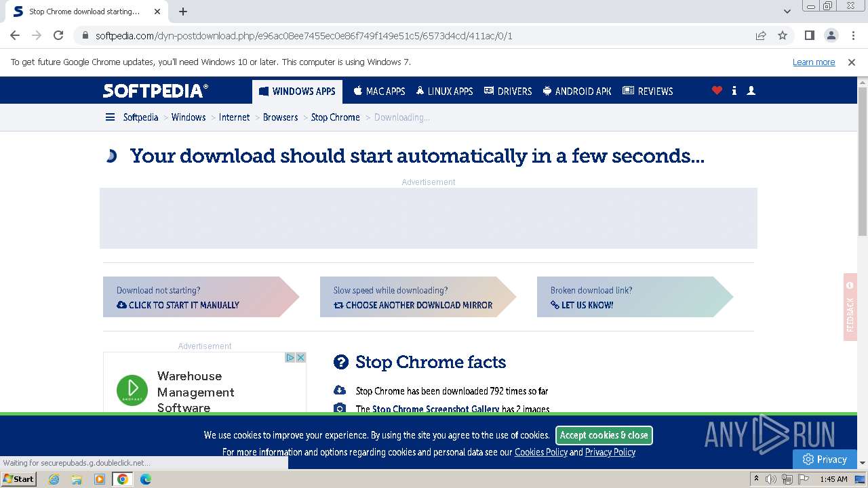Viewport: 868px width, 488px height.
Task: Open the hamburger menu beside Softpedia breadcrumb
Action: pyautogui.click(x=110, y=117)
